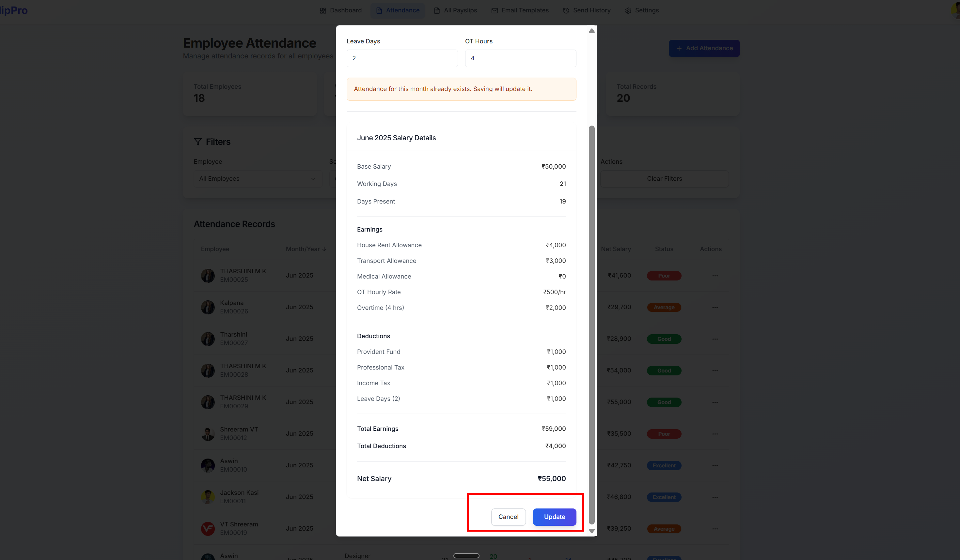Image resolution: width=960 pixels, height=560 pixels.
Task: Click the Leave Days input field
Action: point(401,58)
